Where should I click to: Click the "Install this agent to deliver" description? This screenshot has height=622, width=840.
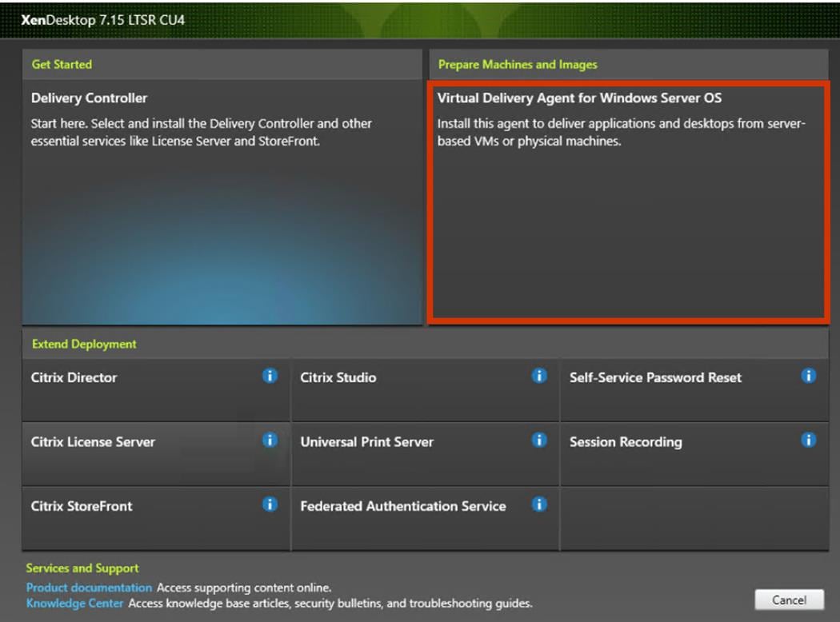point(622,132)
